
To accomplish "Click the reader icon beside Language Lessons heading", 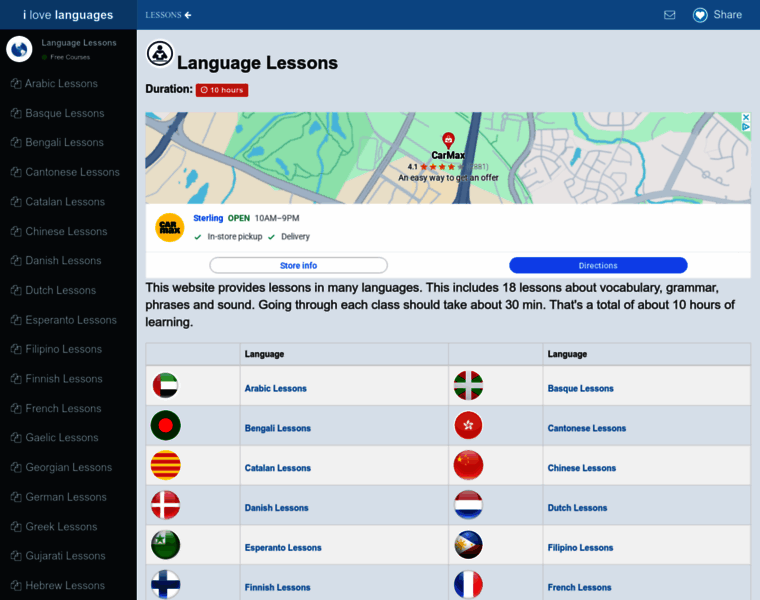I will click(x=160, y=53).
